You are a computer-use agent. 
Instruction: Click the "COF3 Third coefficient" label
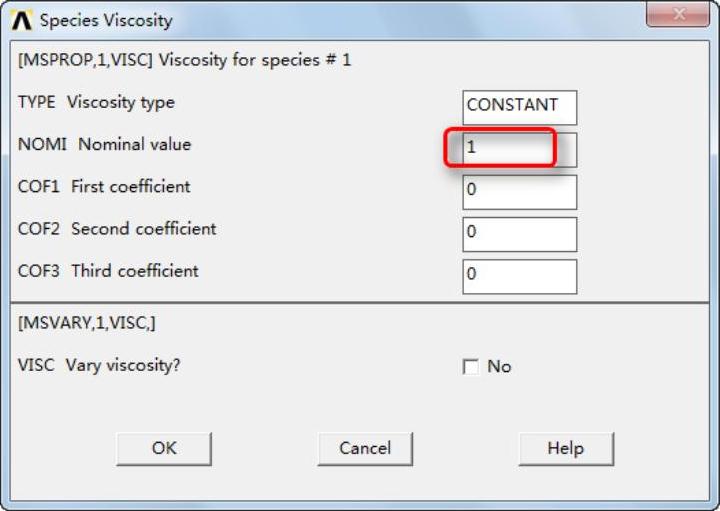tap(108, 270)
